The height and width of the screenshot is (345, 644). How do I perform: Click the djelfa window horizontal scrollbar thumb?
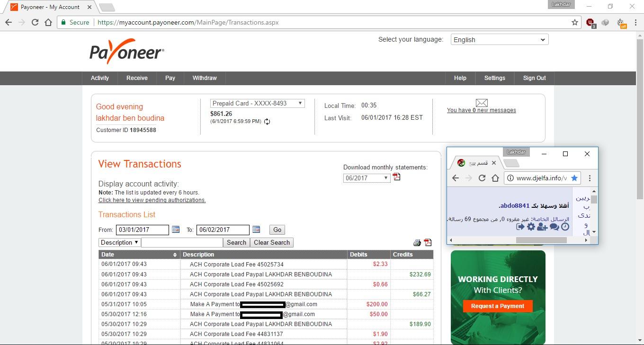(541, 240)
